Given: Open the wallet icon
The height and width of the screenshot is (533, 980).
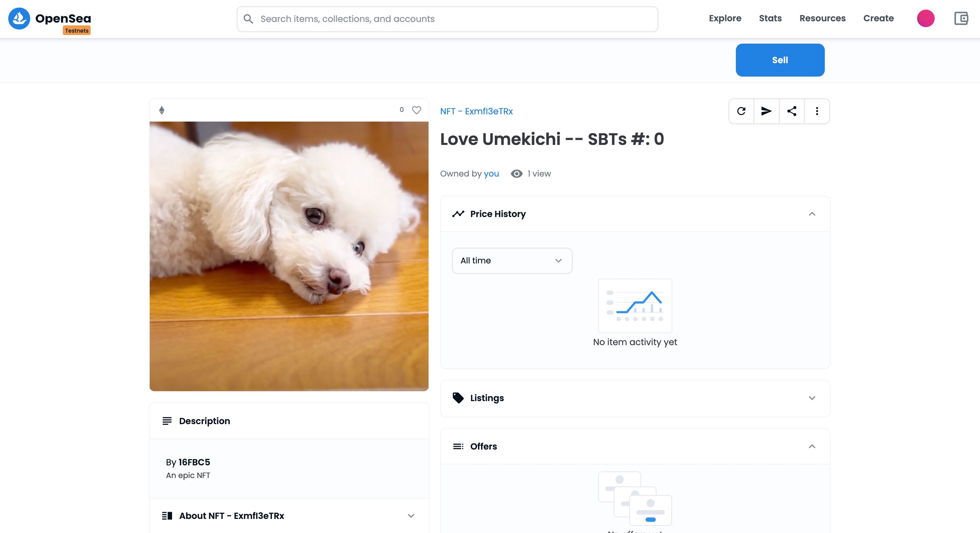Looking at the screenshot, I should (961, 18).
